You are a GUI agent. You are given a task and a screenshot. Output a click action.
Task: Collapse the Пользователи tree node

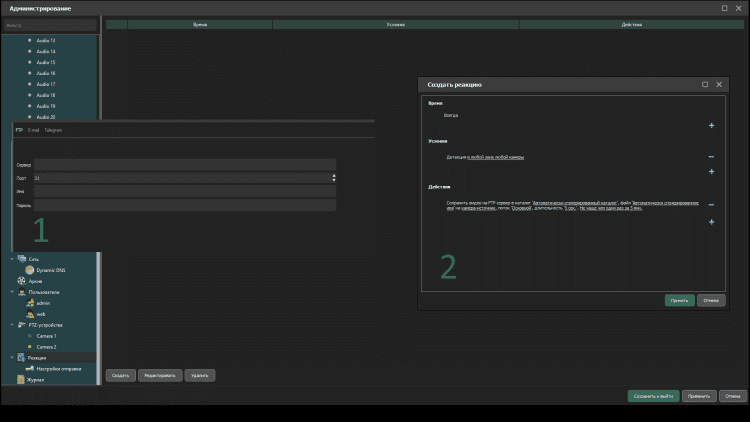pos(11,292)
